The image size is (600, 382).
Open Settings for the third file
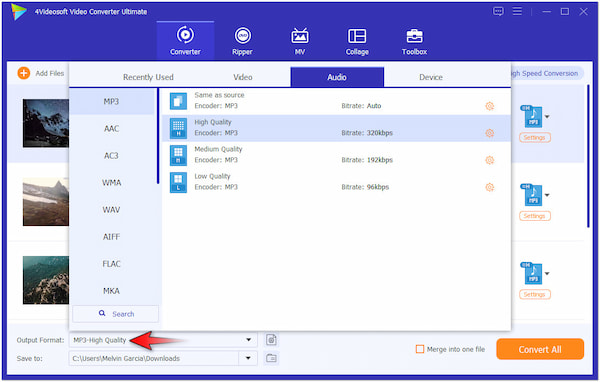pos(535,294)
